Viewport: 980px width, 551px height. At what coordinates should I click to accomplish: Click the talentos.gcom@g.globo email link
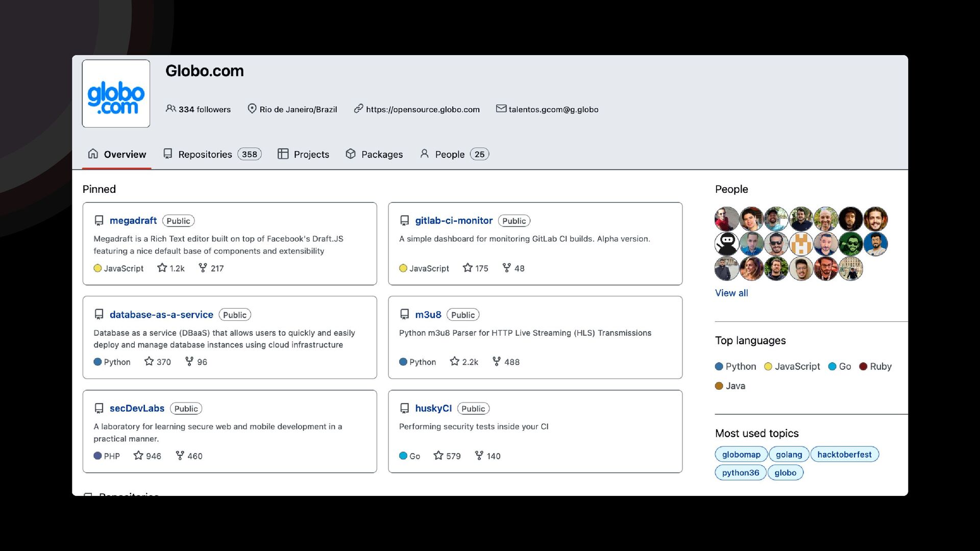[x=553, y=109]
